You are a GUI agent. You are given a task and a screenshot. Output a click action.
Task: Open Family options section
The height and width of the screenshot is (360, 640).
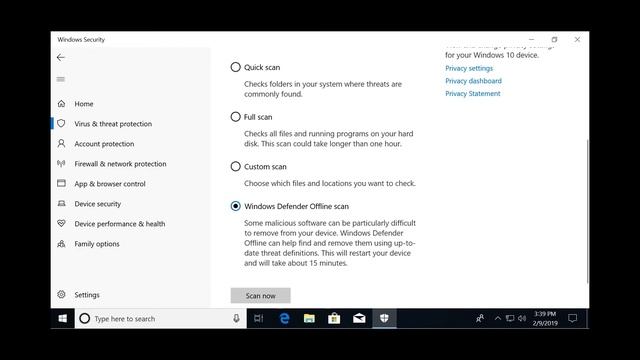(x=97, y=244)
